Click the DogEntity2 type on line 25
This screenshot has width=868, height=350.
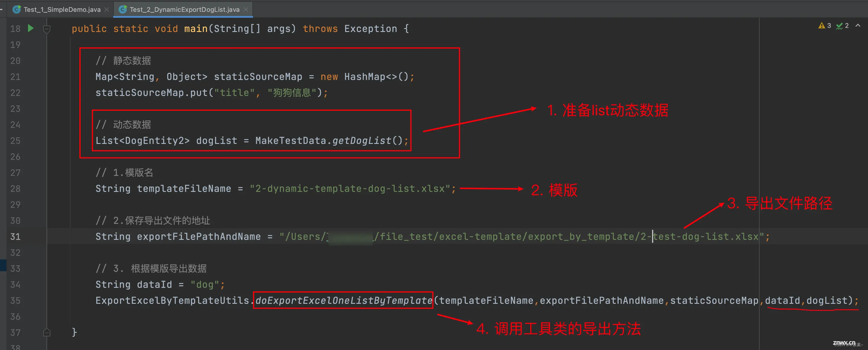[154, 140]
